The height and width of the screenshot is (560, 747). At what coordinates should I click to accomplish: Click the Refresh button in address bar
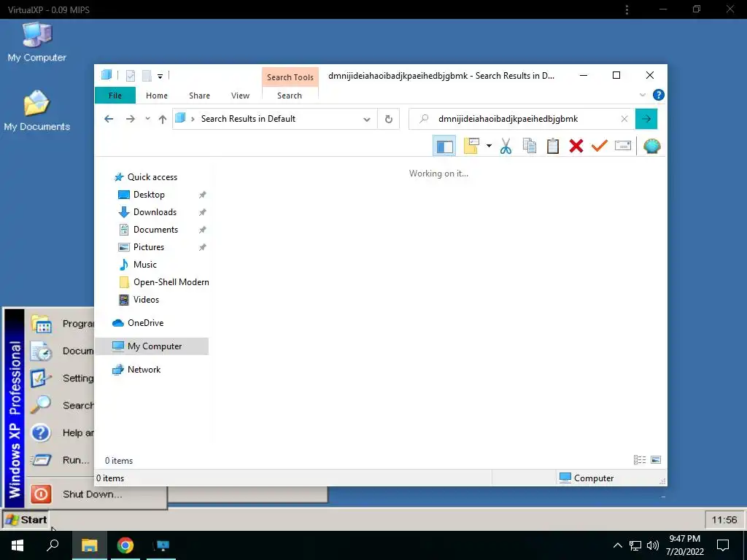coord(389,119)
